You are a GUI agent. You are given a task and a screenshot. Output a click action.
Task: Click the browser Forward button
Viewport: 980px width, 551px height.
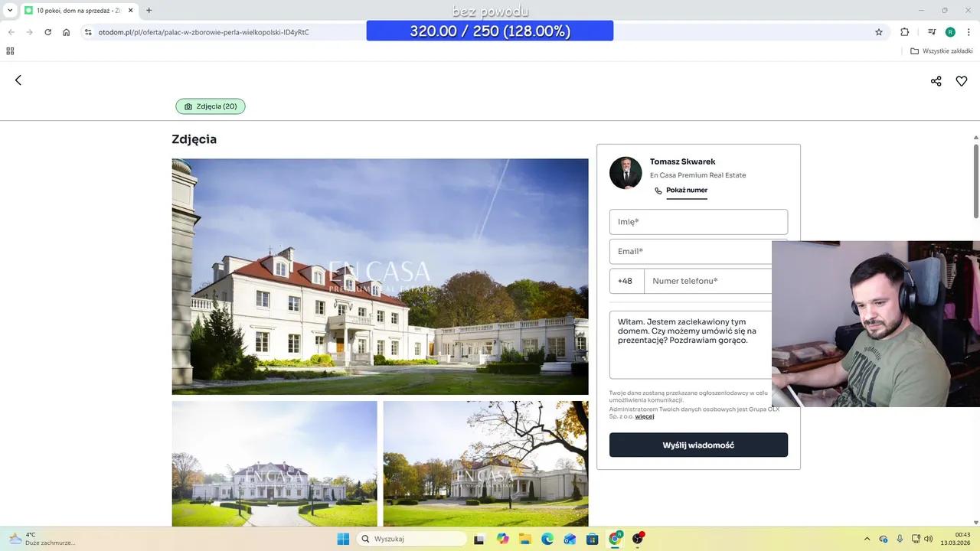coord(29,32)
